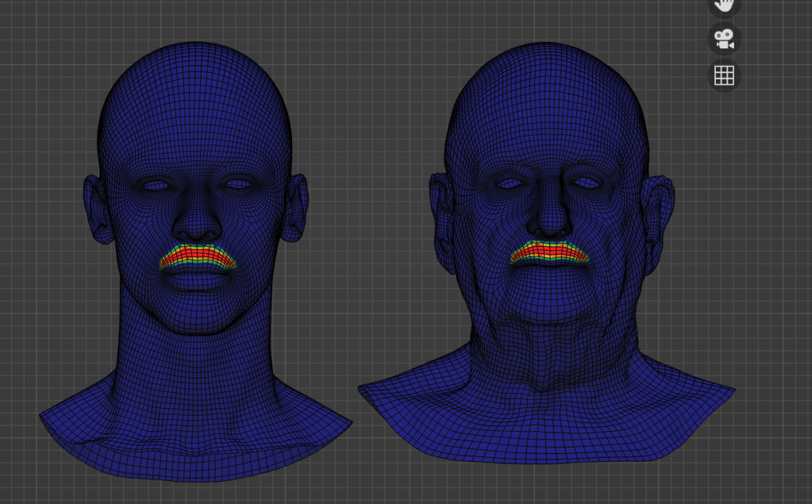Image resolution: width=812 pixels, height=504 pixels.
Task: Toggle the camera view icon
Action: (724, 38)
